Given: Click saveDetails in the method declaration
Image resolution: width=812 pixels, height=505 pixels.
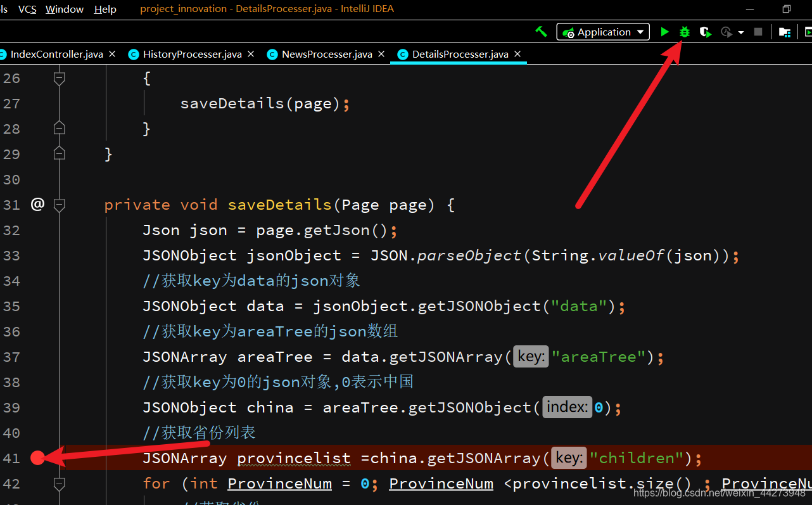Looking at the screenshot, I should pos(280,205).
